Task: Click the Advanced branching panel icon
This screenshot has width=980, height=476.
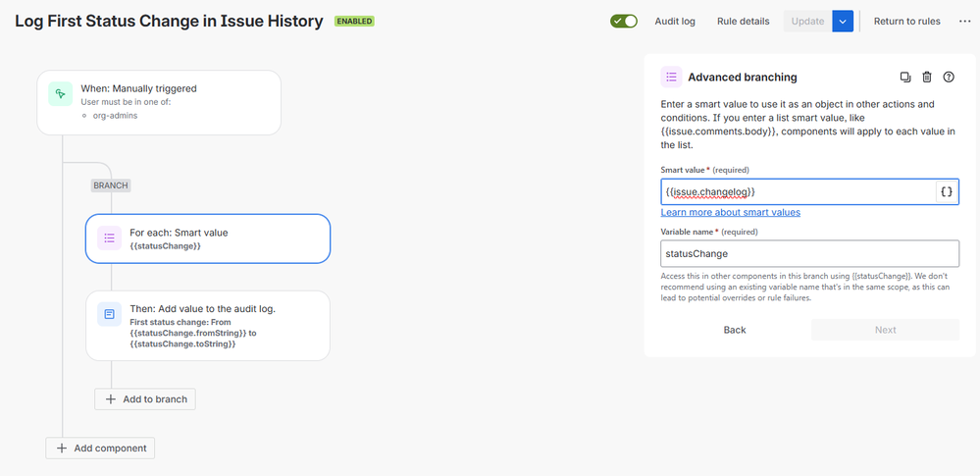Action: [x=671, y=77]
